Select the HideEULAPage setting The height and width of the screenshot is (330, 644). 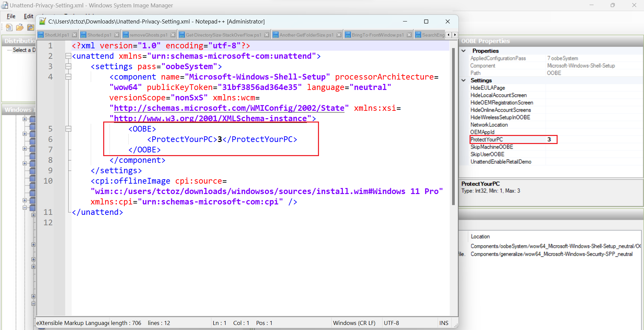[x=488, y=88]
